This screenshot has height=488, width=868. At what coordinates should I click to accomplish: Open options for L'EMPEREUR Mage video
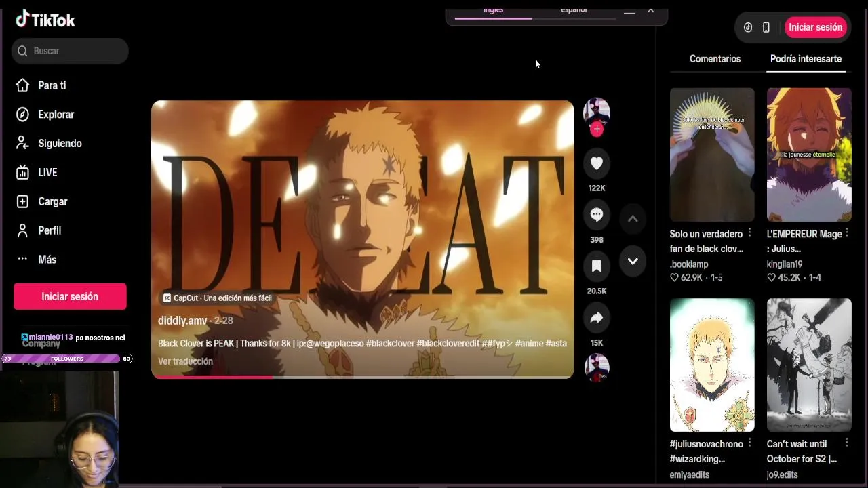846,233
